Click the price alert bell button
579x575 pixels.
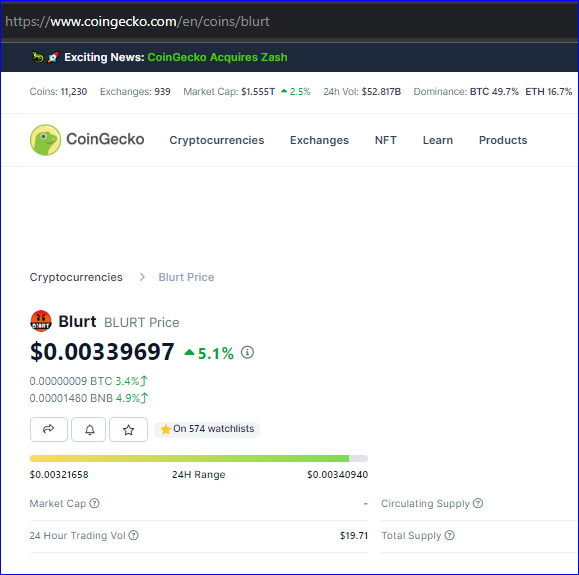[89, 429]
